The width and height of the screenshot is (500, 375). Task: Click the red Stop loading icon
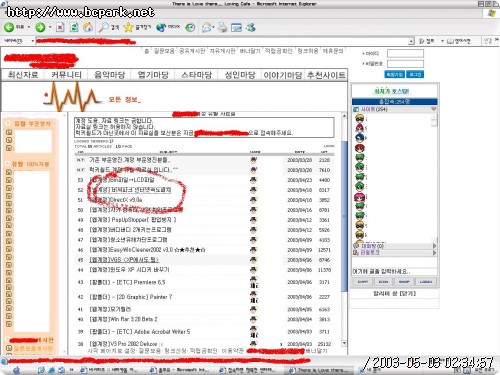60,27
